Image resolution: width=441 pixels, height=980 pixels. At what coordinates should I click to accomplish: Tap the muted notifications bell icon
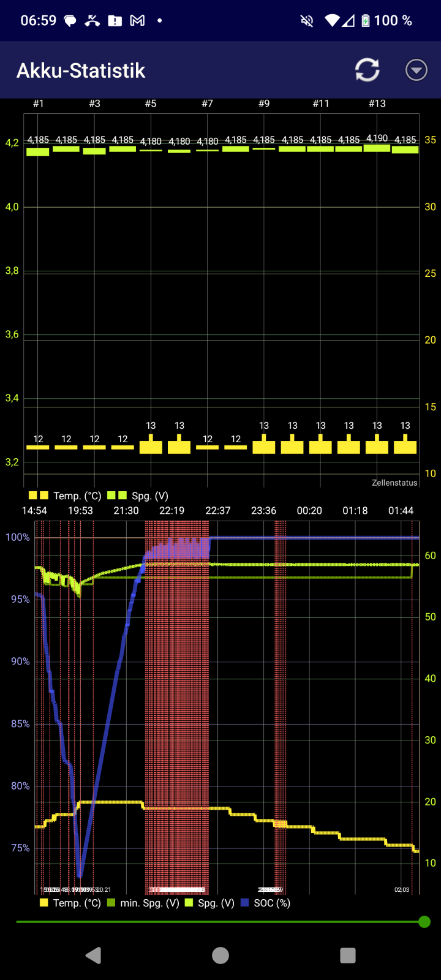tap(307, 21)
